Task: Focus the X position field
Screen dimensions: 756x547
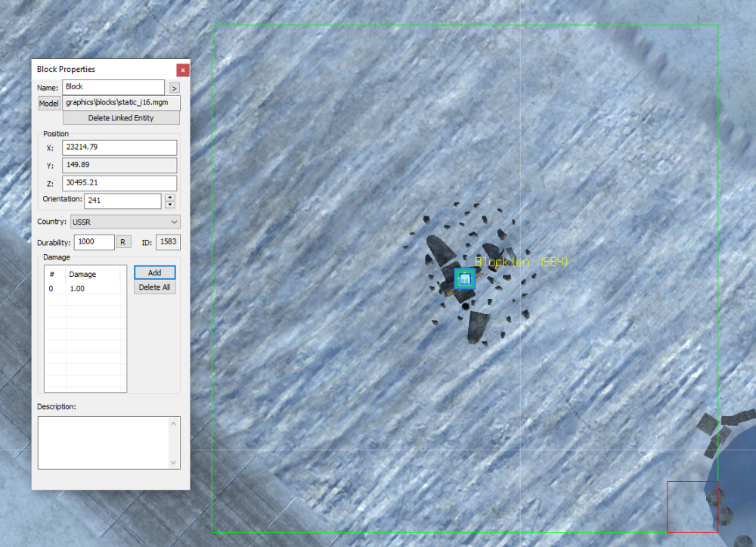Action: coord(119,148)
